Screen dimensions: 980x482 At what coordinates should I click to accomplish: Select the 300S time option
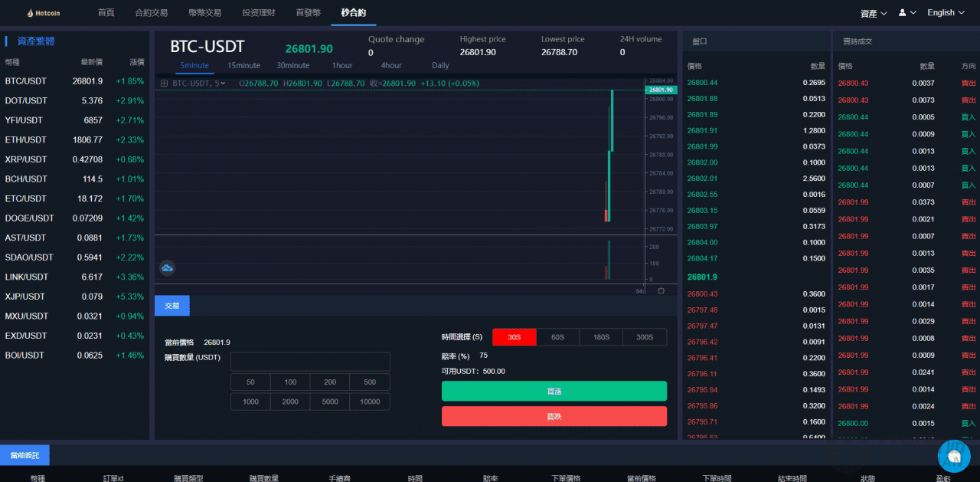coord(645,336)
